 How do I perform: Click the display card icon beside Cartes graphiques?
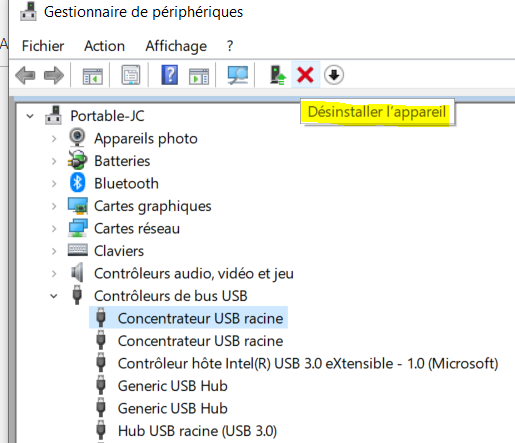click(78, 206)
